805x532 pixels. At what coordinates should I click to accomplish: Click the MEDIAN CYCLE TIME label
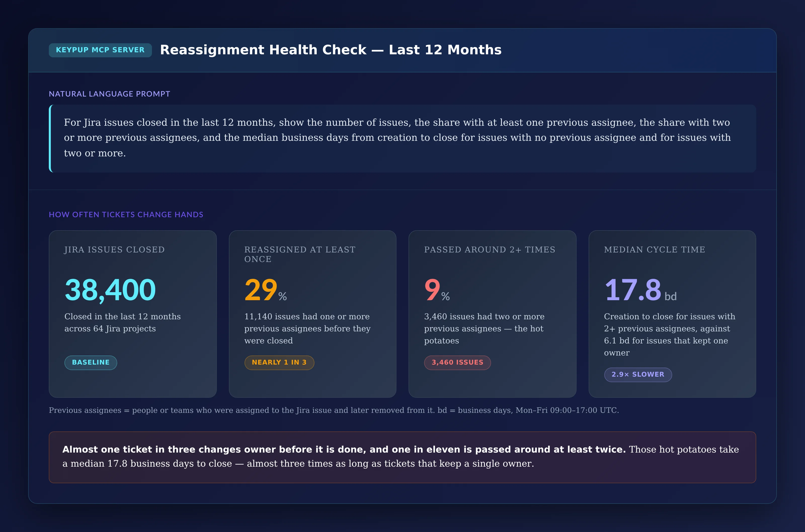(654, 250)
